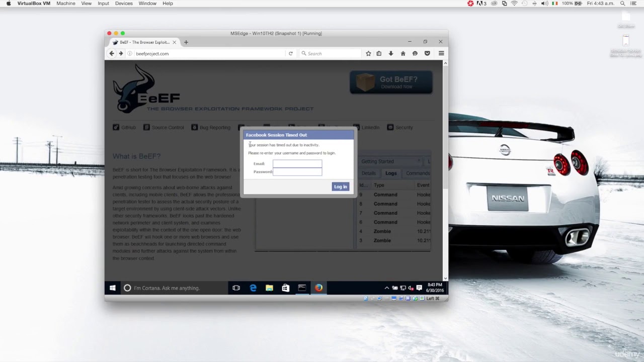Open the Command Prompt taskbar icon
The image size is (644, 362).
302,288
